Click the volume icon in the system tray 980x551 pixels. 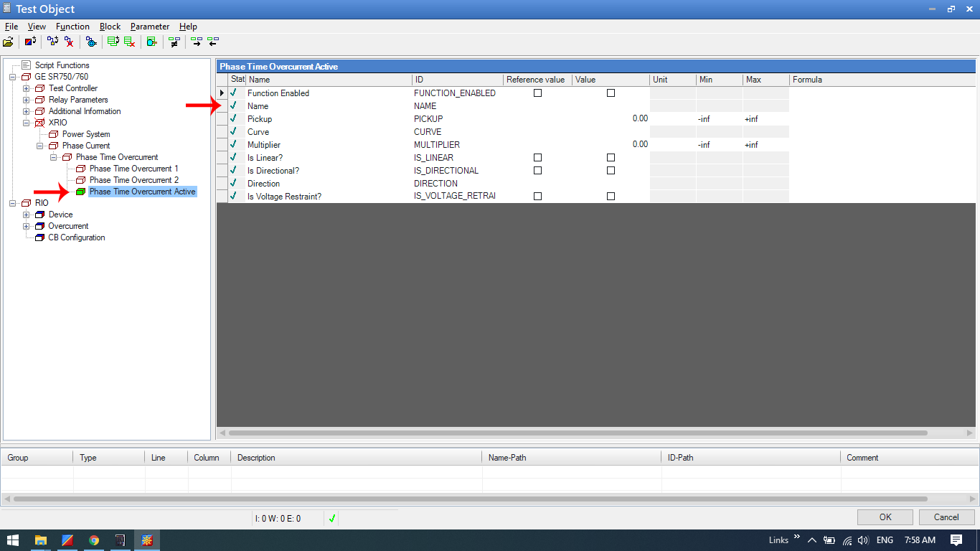point(863,540)
